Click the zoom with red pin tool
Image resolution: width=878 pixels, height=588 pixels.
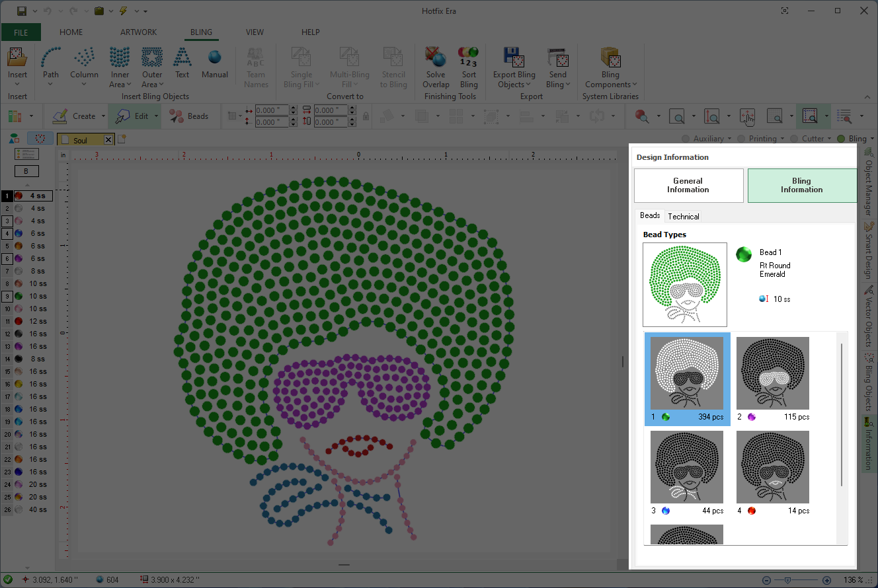click(641, 116)
